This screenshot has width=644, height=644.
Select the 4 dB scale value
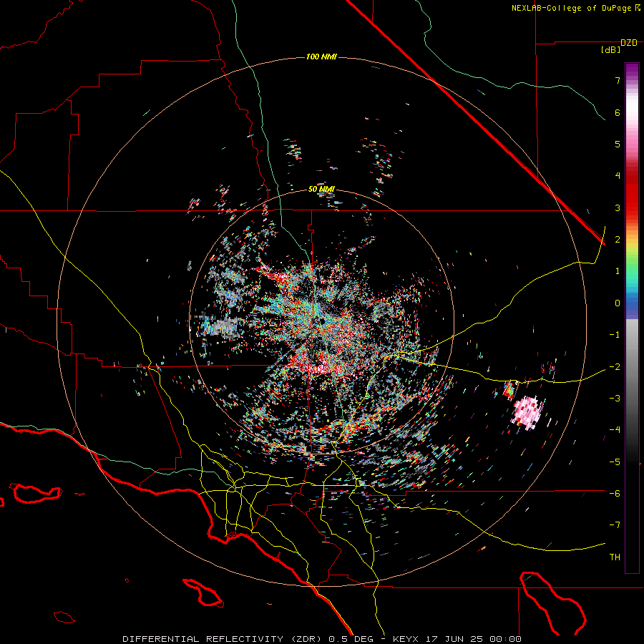click(x=618, y=176)
